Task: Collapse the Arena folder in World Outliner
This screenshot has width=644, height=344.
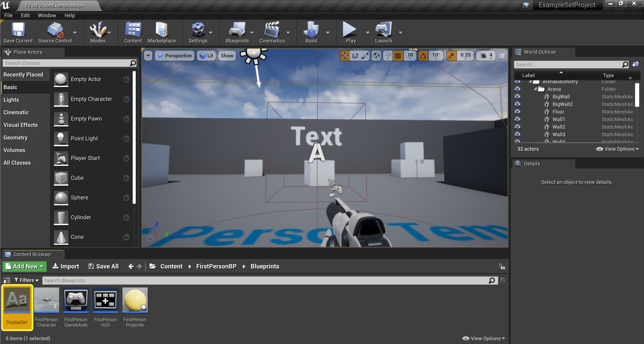Action: point(535,89)
